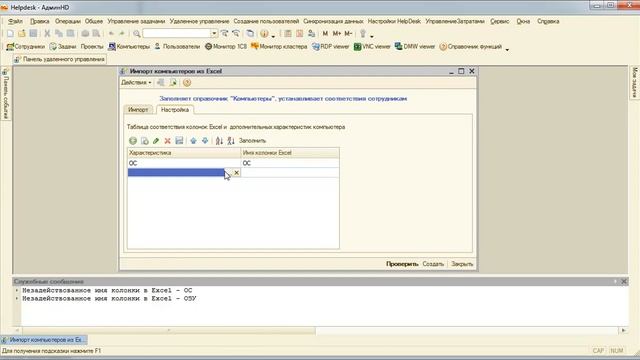Click the red Delete row icon

click(167, 141)
